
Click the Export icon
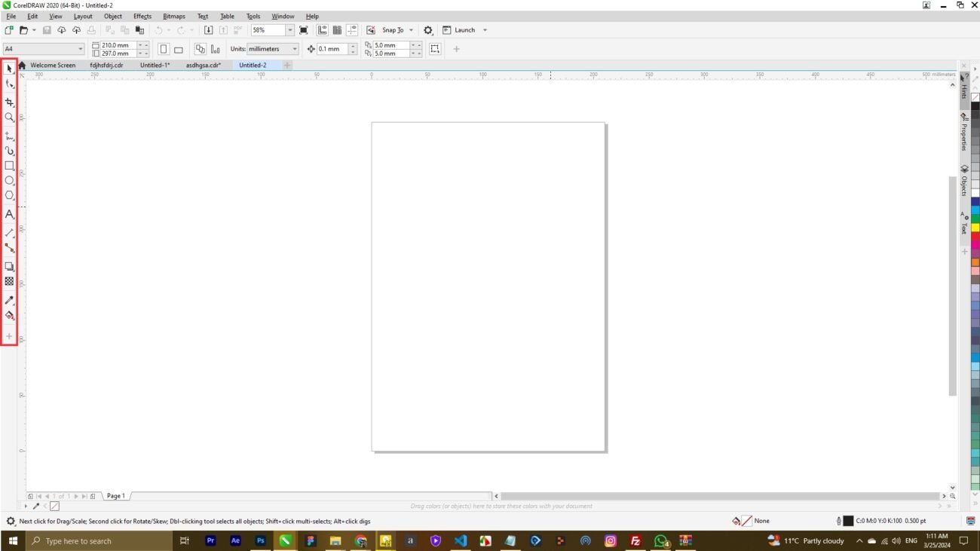[223, 30]
